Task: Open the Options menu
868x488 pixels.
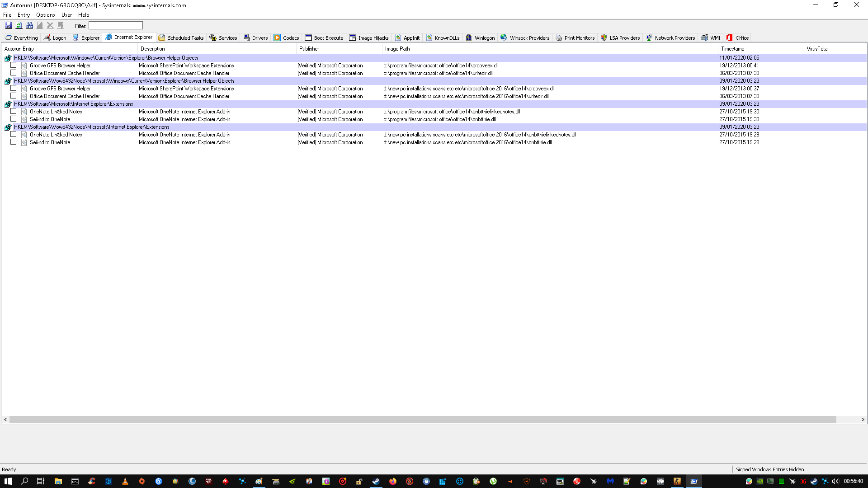Action: (45, 15)
